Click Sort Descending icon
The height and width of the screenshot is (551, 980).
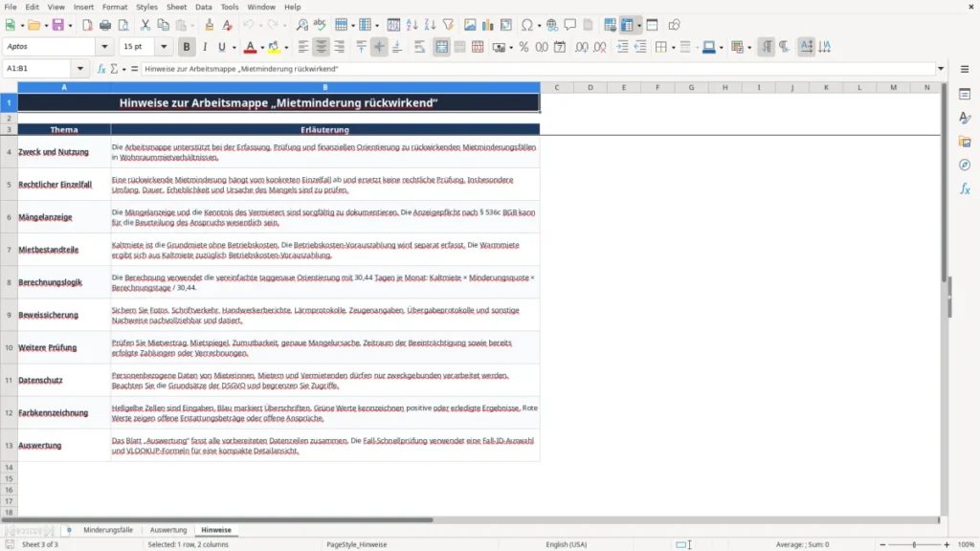[430, 25]
